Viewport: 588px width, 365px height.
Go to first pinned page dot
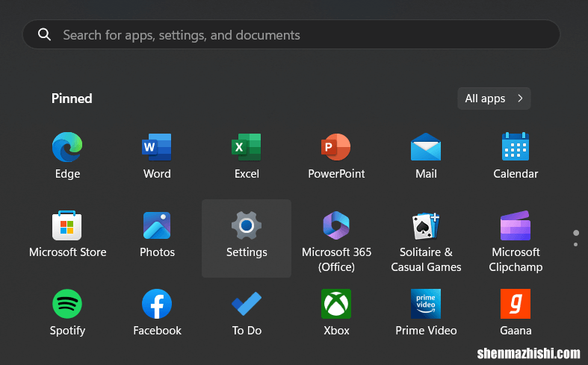[576, 233]
